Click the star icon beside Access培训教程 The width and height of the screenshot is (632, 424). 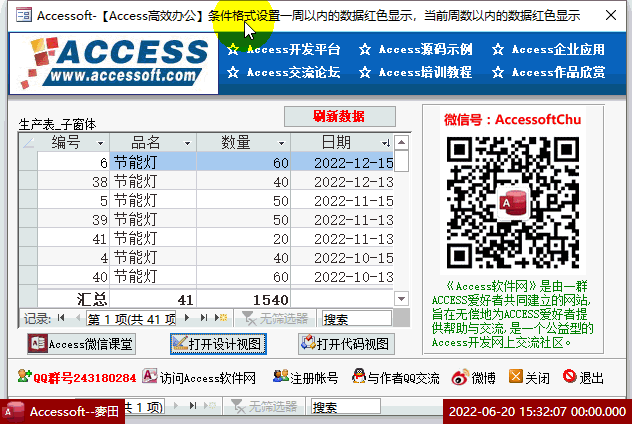[365, 73]
